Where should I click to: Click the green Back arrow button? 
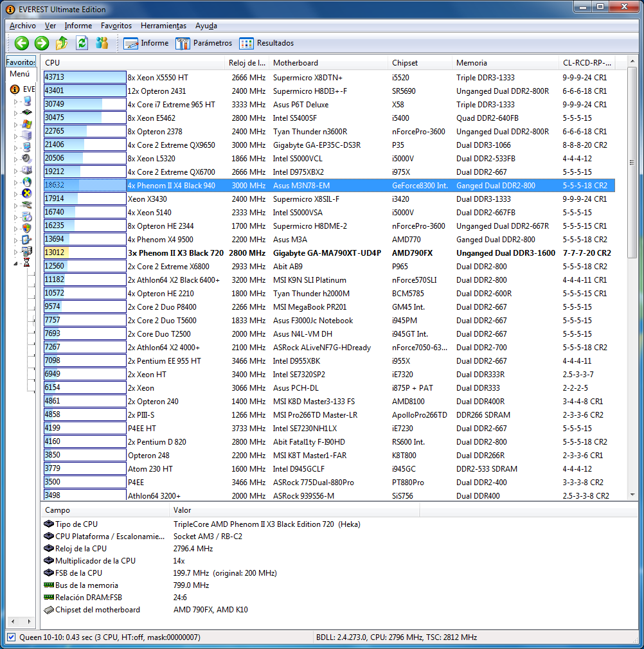click(x=22, y=43)
